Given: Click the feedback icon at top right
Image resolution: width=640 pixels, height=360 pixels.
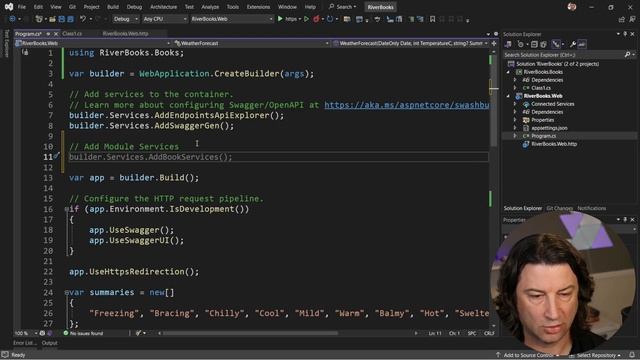Looking at the screenshot, I should [x=633, y=19].
